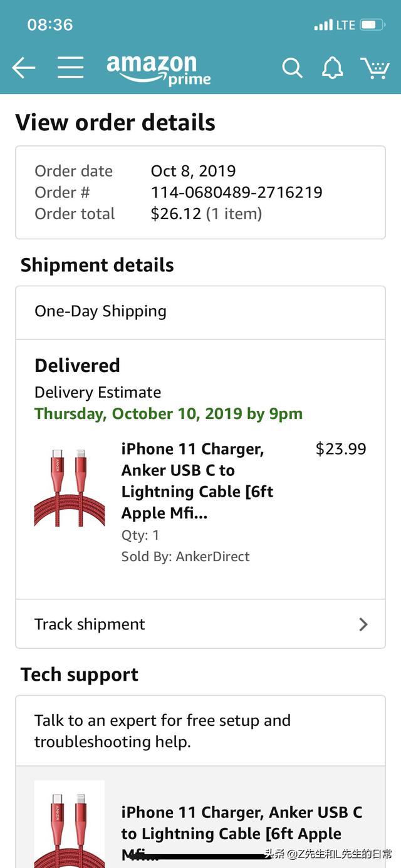The width and height of the screenshot is (401, 868).
Task: Tap the 08:36 status bar clock
Action: click(50, 25)
